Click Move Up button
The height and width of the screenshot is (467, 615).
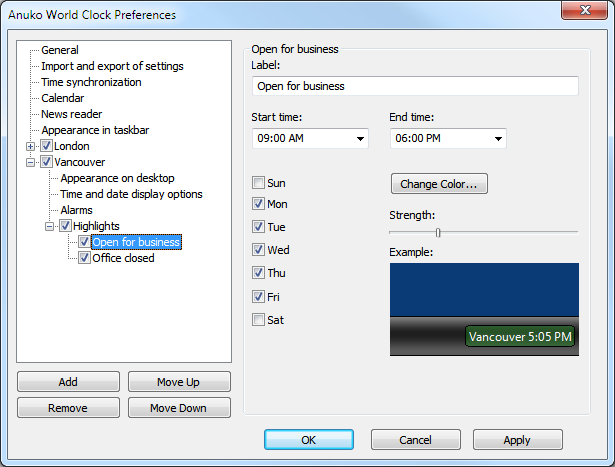179,382
